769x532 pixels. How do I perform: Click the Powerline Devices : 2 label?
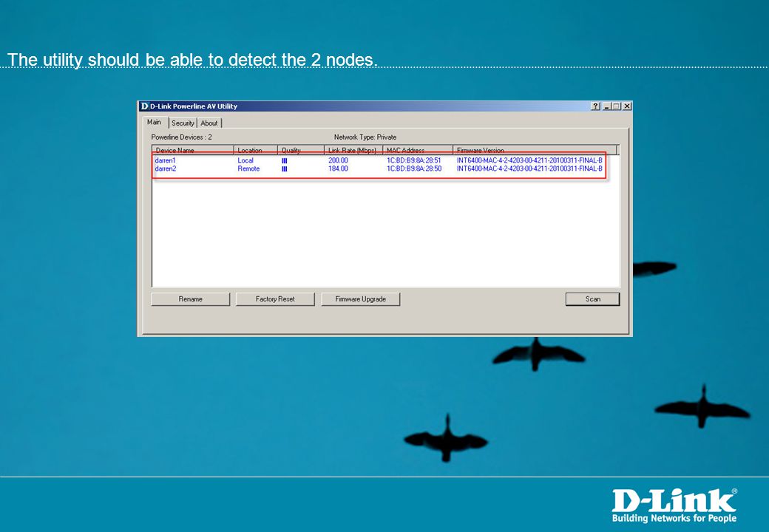click(181, 137)
